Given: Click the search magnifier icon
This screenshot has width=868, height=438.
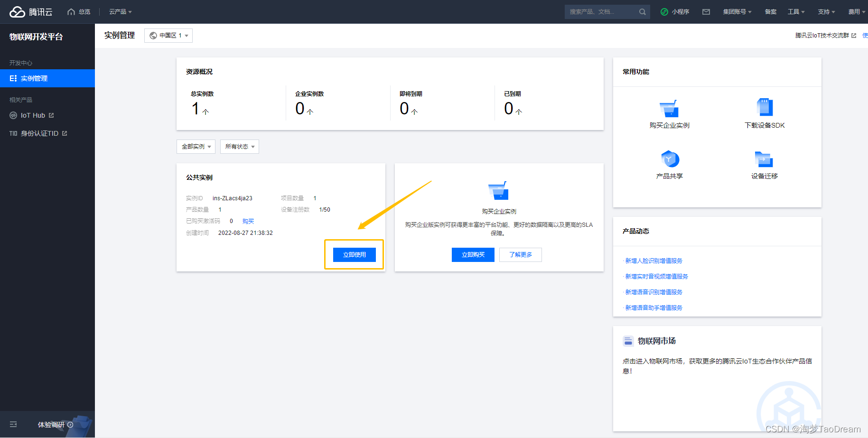Looking at the screenshot, I should 643,12.
